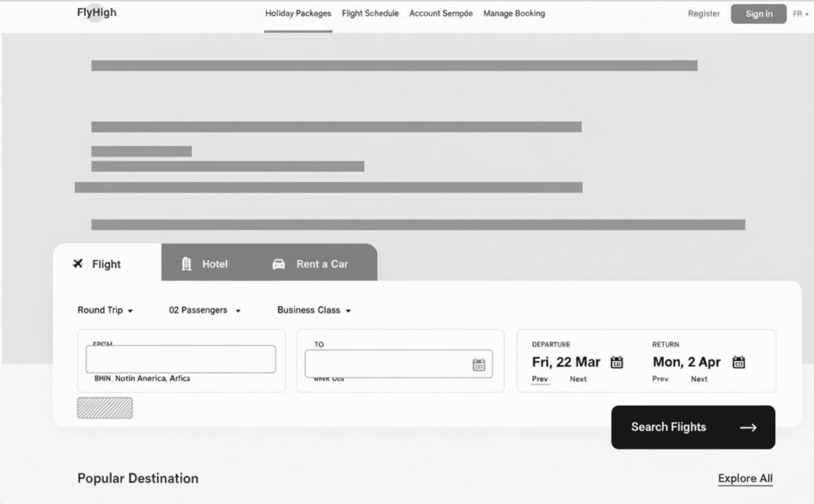
Task: Follow the Explore All link
Action: pos(745,478)
